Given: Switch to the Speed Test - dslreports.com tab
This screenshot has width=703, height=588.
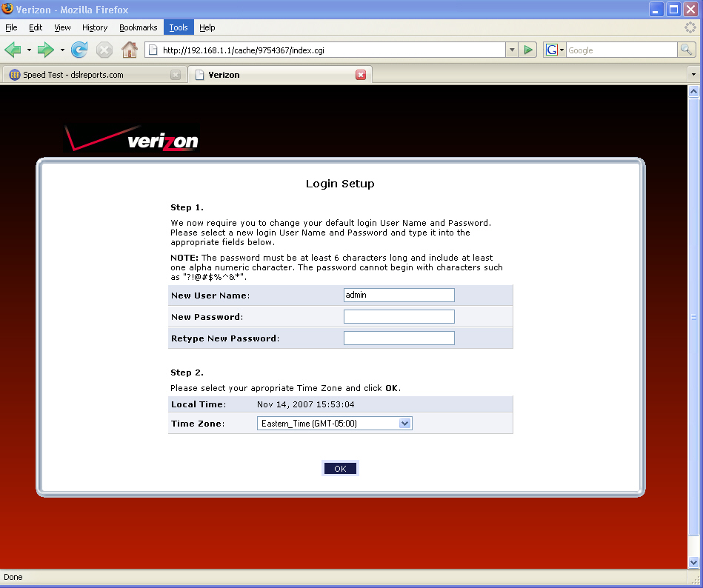Looking at the screenshot, I should (93, 75).
